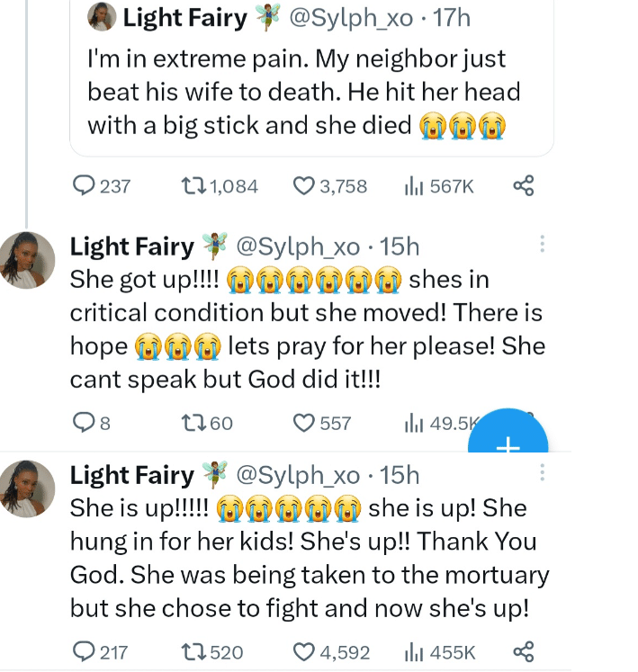Open more options on "She is up" tweet

543,474
